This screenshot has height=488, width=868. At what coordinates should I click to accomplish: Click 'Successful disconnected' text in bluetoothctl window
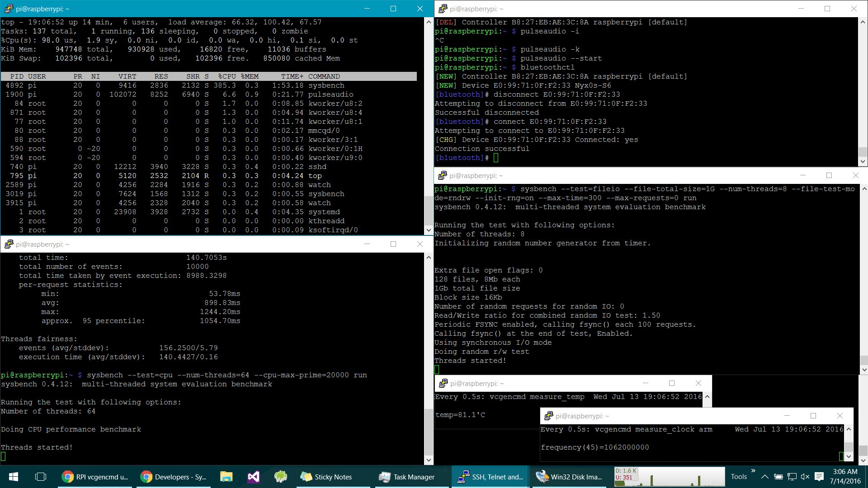[x=487, y=113]
